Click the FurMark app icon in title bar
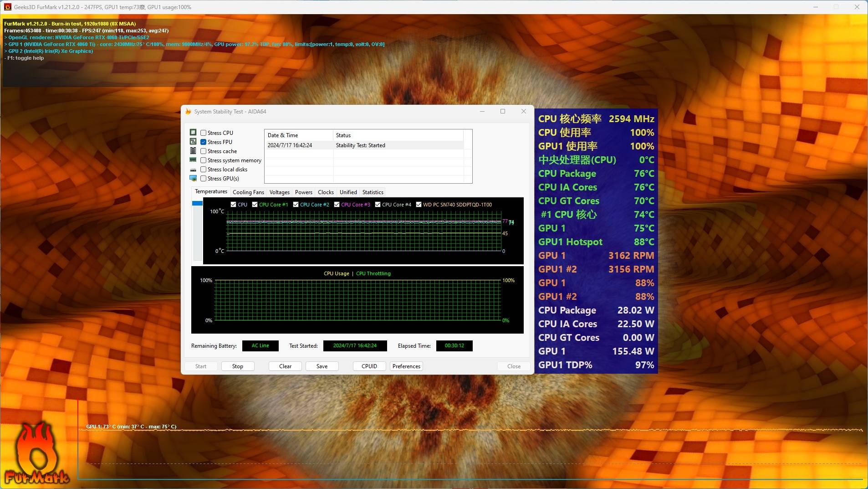The width and height of the screenshot is (868, 489). click(7, 7)
